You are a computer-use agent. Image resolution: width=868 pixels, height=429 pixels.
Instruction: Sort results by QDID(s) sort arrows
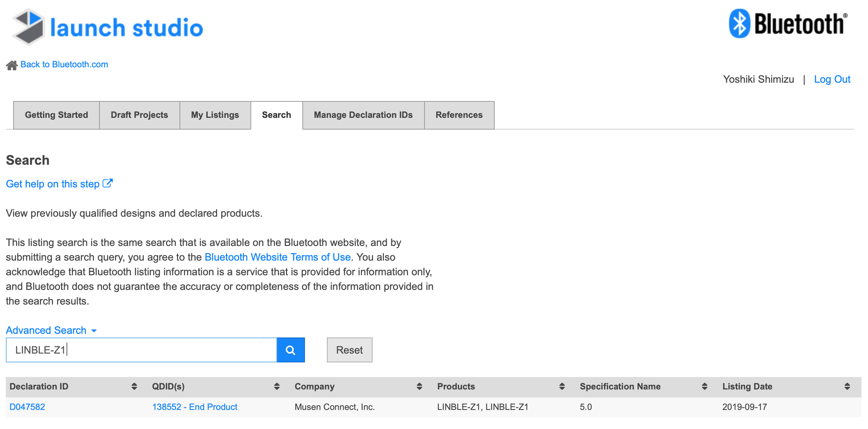pos(277,387)
